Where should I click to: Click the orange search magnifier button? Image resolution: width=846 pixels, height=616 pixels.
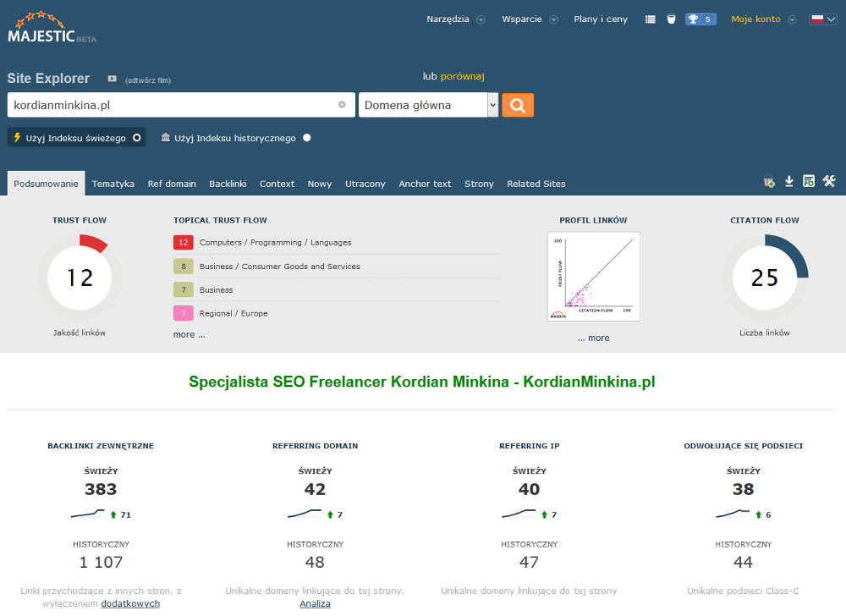[x=517, y=105]
